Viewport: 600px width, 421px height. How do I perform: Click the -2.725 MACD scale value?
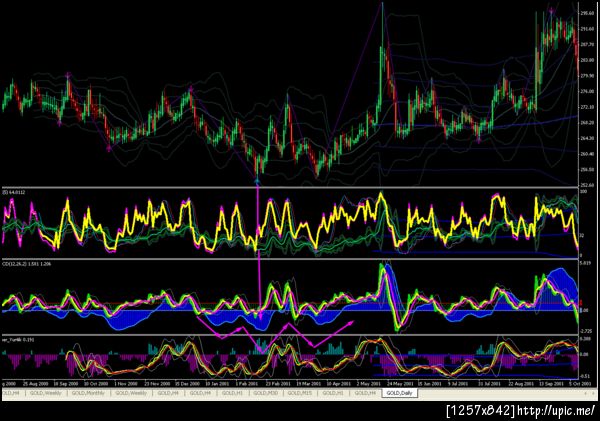coord(588,331)
